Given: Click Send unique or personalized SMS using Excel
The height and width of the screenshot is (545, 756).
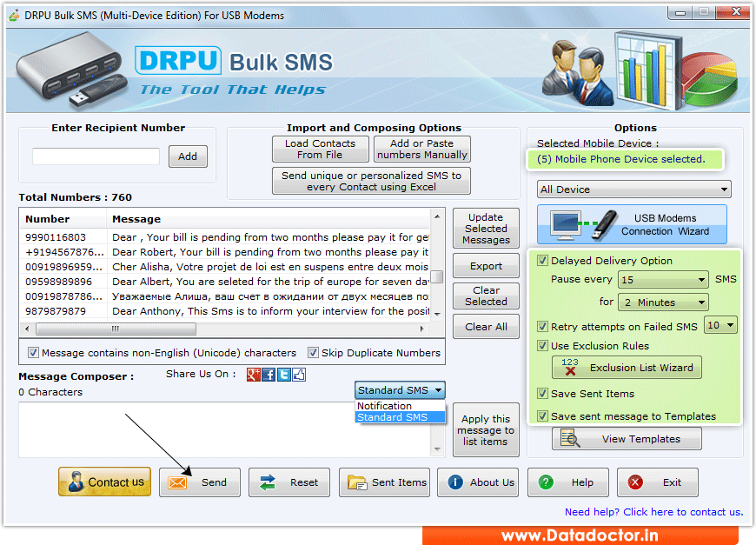Looking at the screenshot, I should pos(371,181).
